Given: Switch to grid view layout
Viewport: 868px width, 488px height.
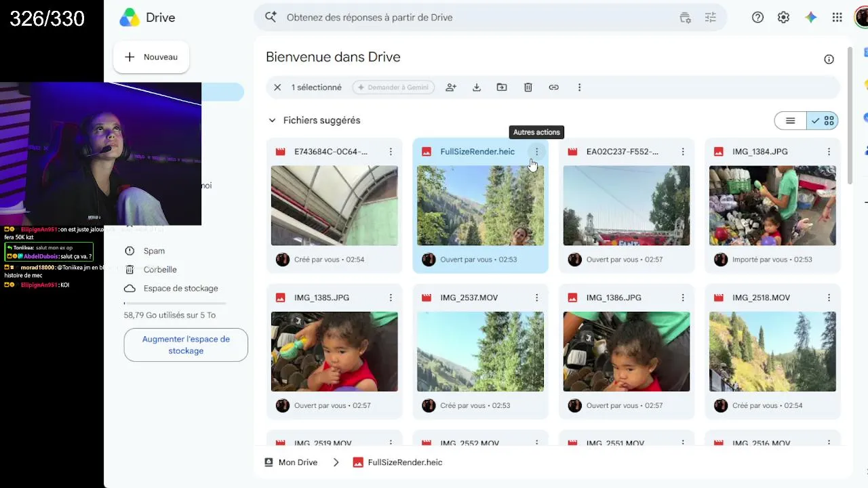Looking at the screenshot, I should [823, 121].
